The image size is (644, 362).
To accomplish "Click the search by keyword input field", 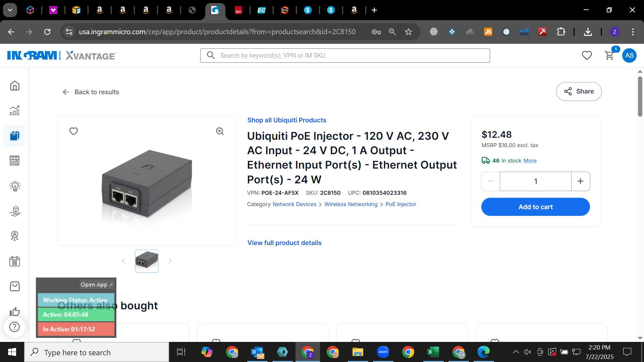I will [x=345, y=56].
